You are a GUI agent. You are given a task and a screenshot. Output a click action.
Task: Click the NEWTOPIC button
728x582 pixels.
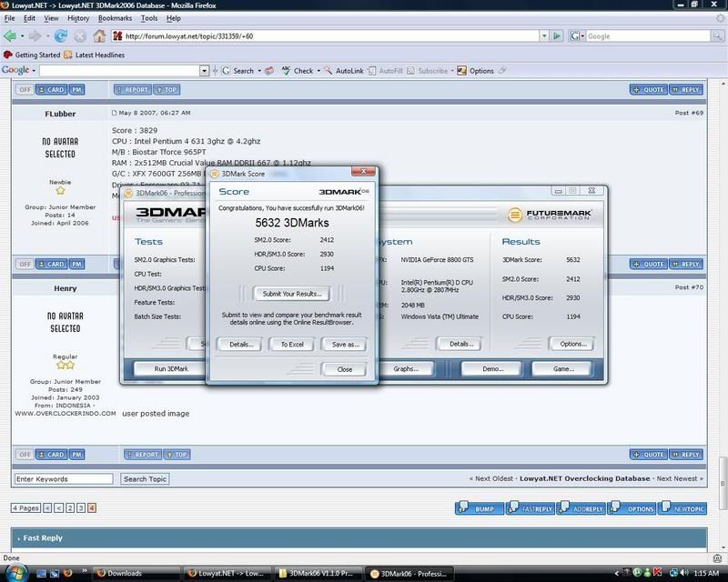click(x=682, y=507)
